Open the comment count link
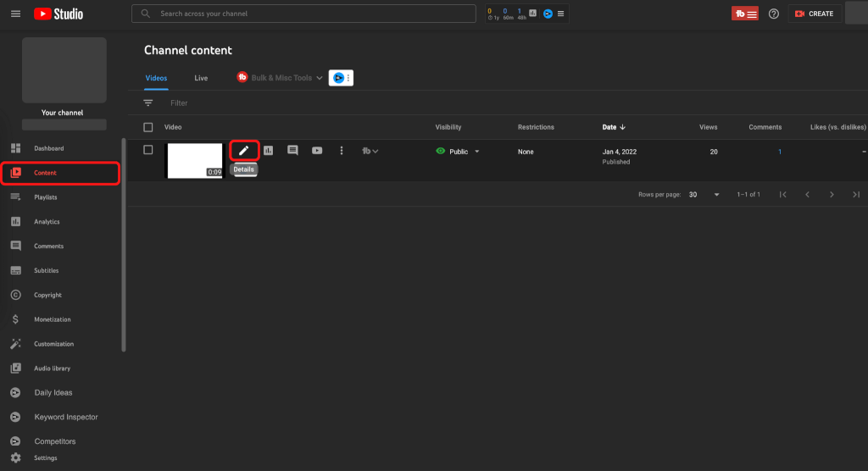 pos(779,152)
